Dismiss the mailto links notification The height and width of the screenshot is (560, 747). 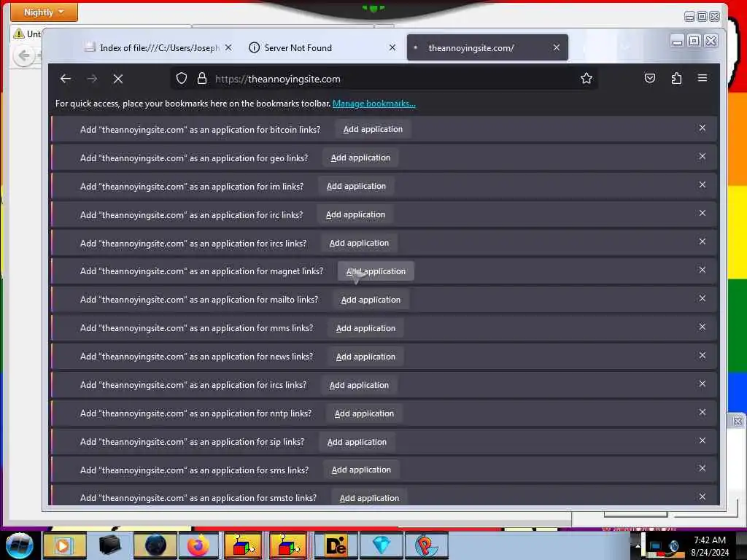703,298
